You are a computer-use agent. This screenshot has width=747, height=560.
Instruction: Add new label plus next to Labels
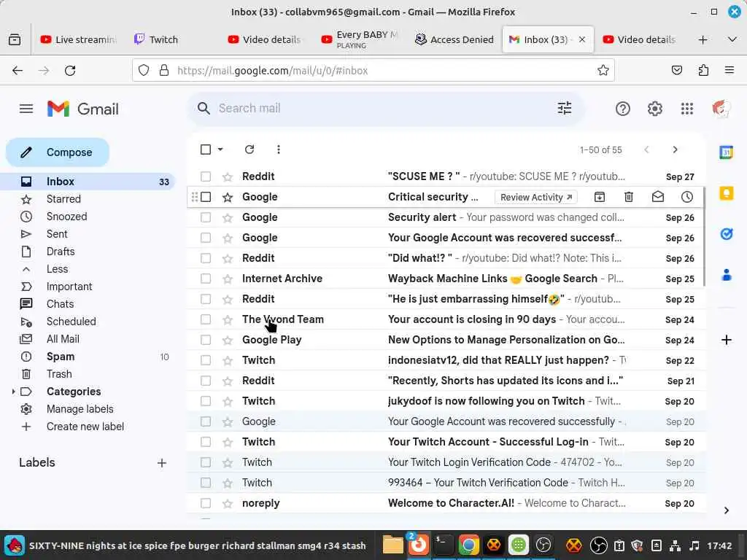(x=161, y=463)
